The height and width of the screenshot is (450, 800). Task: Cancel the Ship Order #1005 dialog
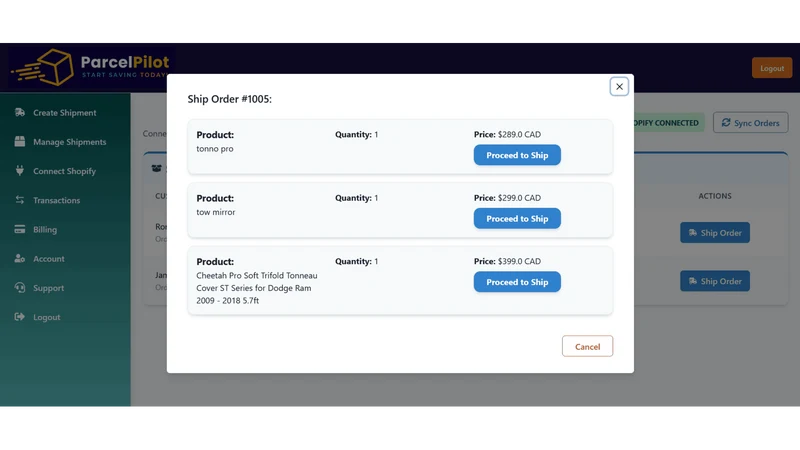(x=587, y=346)
